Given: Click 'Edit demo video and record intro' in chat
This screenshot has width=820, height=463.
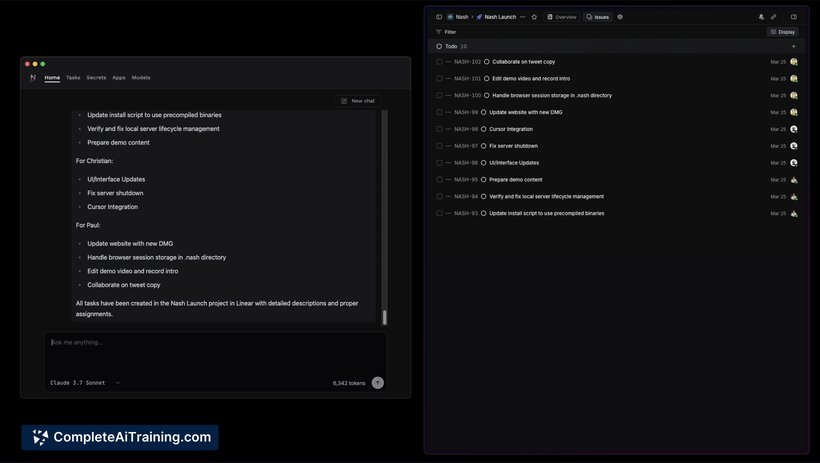Looking at the screenshot, I should click(133, 271).
